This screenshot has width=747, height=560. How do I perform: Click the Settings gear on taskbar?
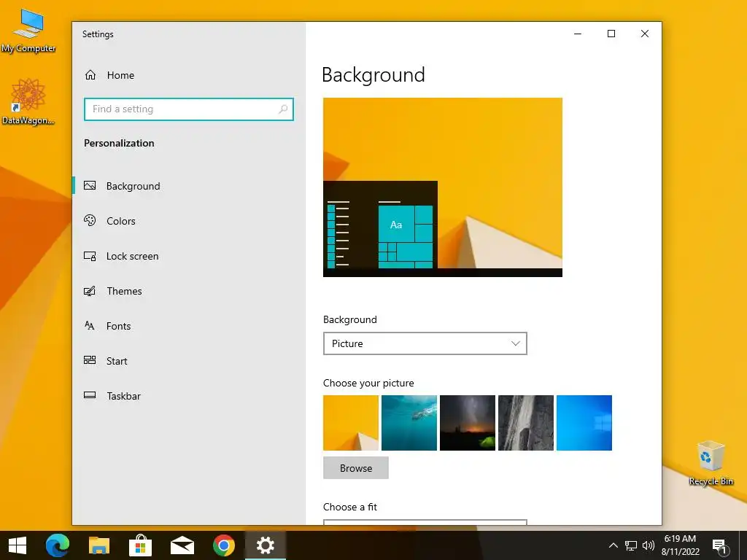[x=266, y=545]
